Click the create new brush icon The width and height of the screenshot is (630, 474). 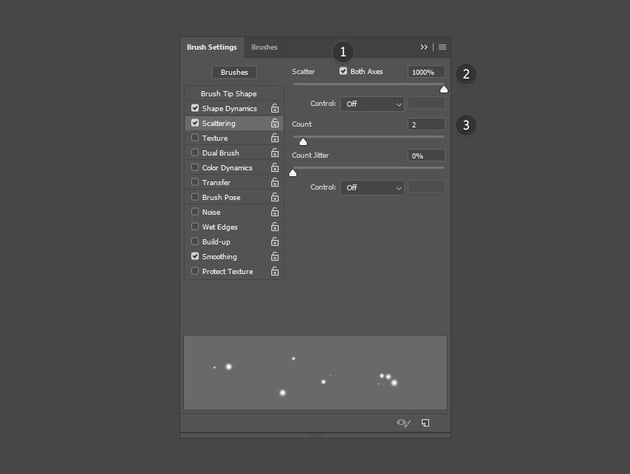425,423
